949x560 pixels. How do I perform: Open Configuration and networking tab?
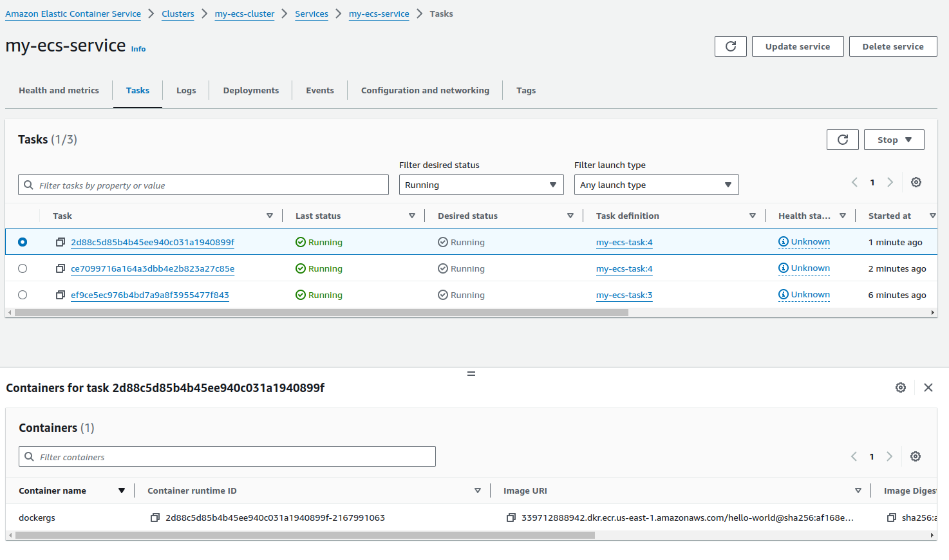tap(425, 90)
